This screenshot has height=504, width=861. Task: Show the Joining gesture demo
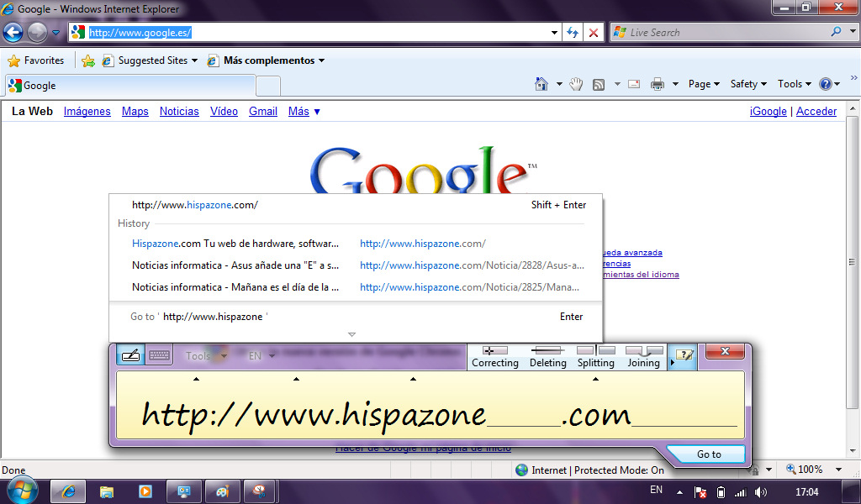point(643,357)
